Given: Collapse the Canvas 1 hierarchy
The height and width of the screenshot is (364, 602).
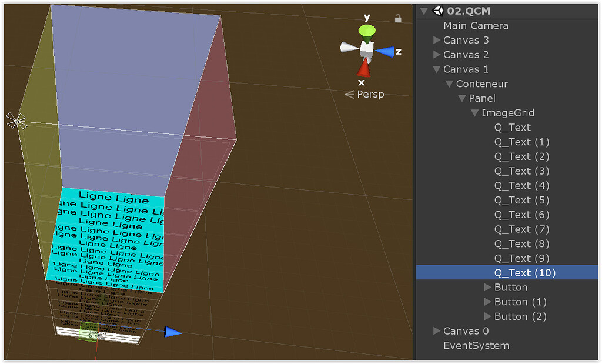Looking at the screenshot, I should click(x=436, y=69).
